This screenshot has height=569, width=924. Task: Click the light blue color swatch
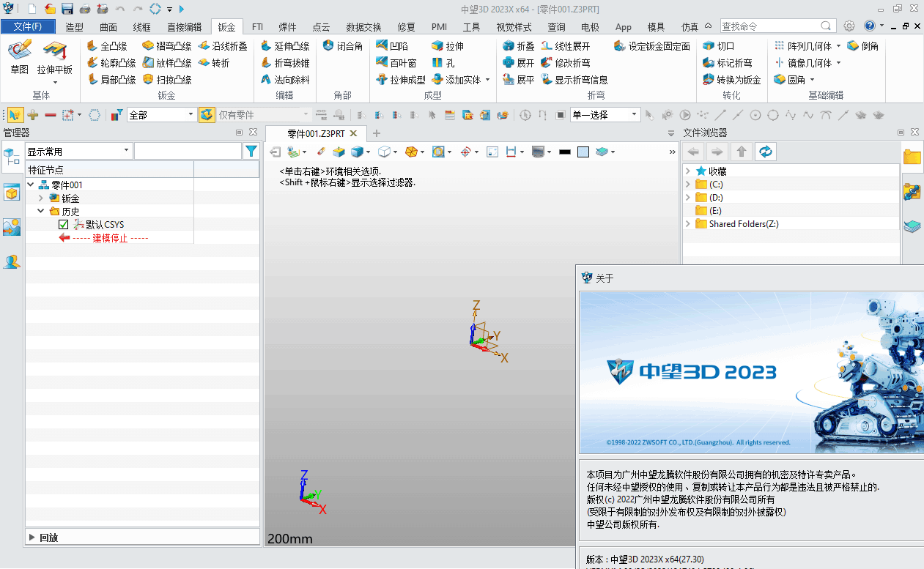click(x=583, y=152)
